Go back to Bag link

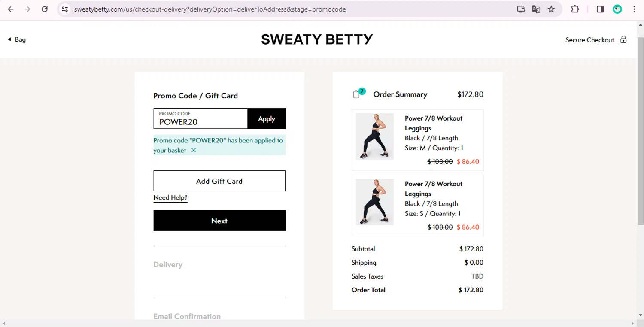pos(17,39)
